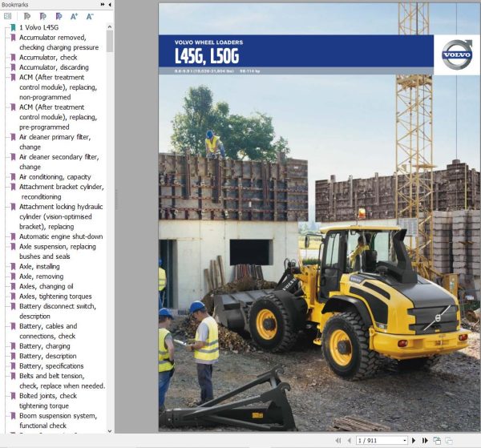This screenshot has height=448, width=481.
Task: Select 'Automatic engine shut-down' bookmark
Action: 61,236
